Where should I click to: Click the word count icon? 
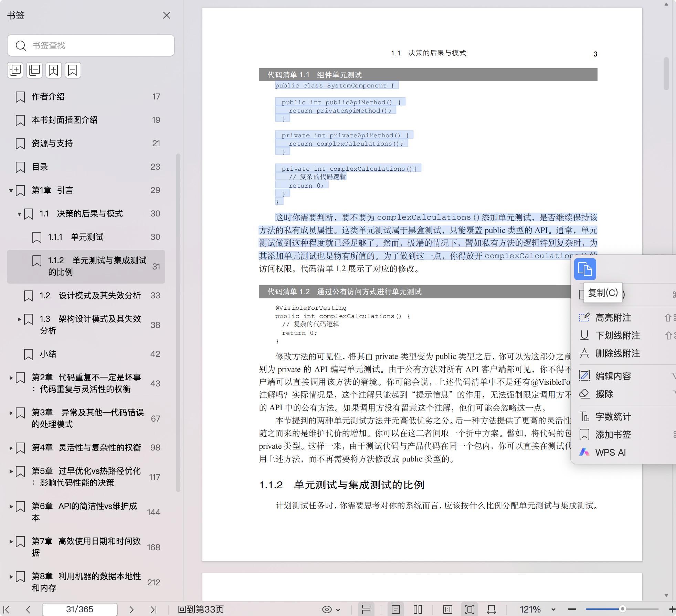coord(584,416)
